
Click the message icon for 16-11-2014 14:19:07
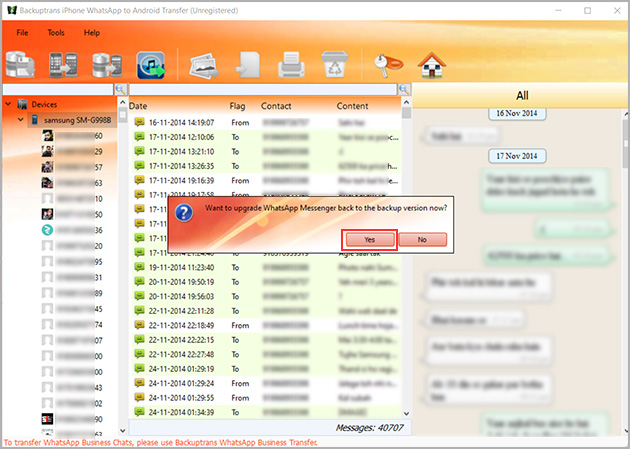tap(139, 122)
